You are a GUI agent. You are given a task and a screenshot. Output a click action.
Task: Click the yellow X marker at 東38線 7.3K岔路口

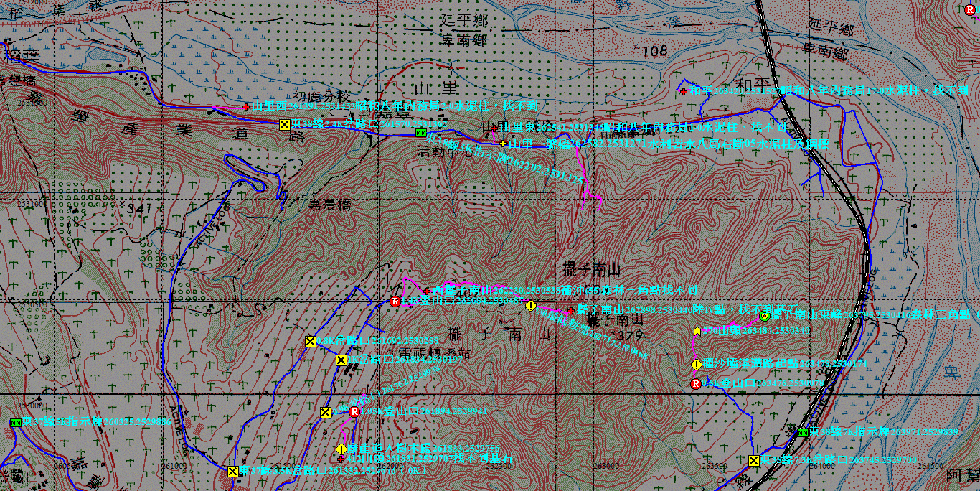pyautogui.click(x=754, y=460)
